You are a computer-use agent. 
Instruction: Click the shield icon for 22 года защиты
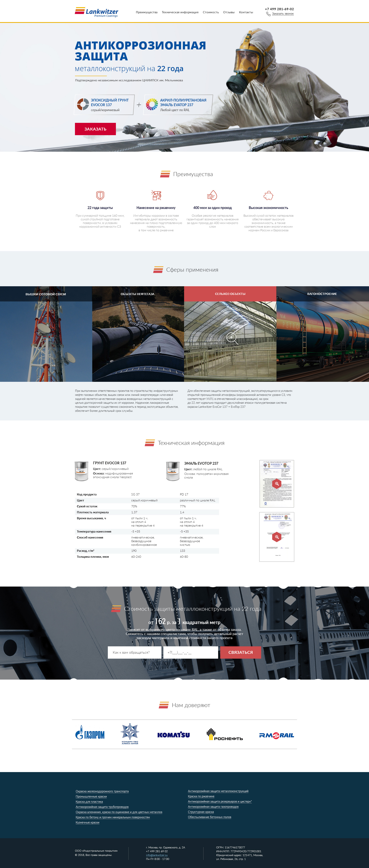(x=100, y=195)
